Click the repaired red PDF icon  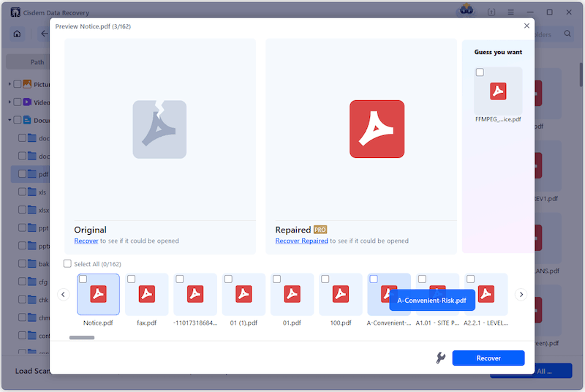tap(377, 129)
